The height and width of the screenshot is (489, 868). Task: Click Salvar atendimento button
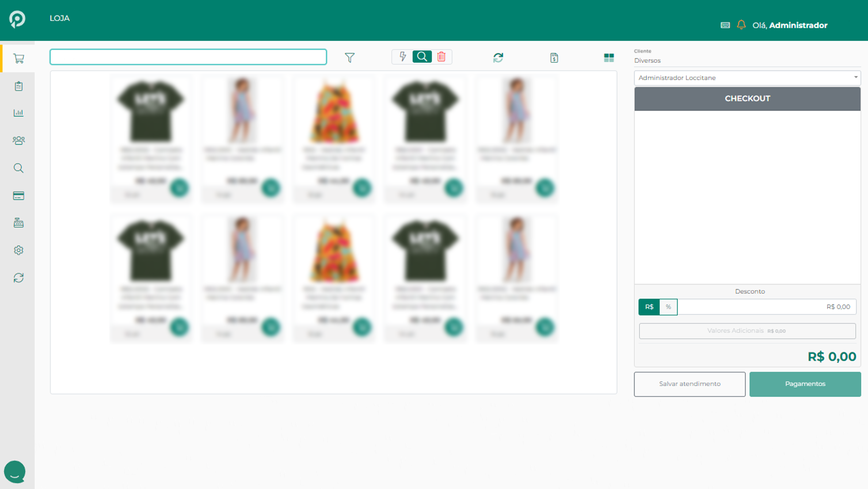click(690, 384)
